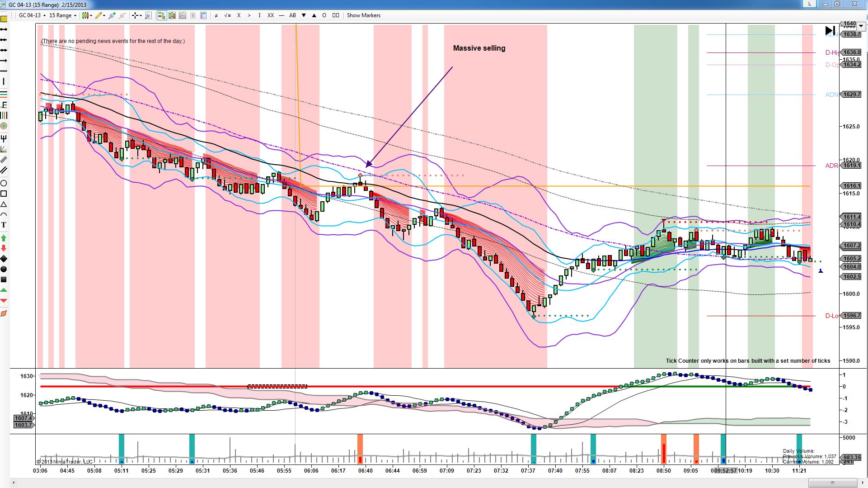
Task: Select the black dot marker tool
Action: pyautogui.click(x=4, y=269)
